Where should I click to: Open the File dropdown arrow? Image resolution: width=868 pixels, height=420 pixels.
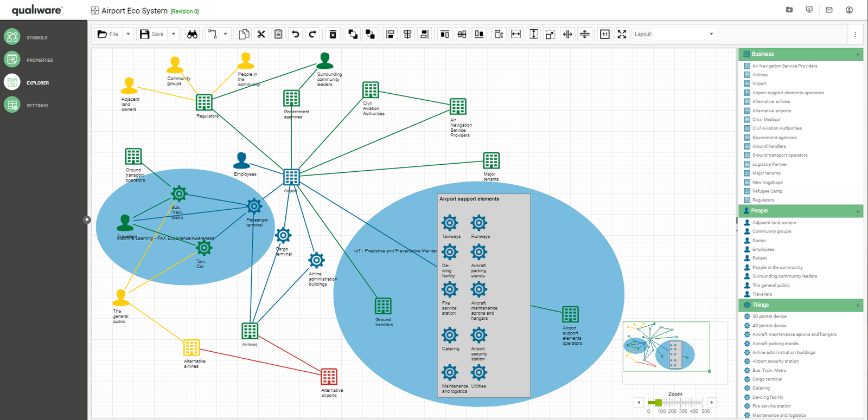coord(128,34)
